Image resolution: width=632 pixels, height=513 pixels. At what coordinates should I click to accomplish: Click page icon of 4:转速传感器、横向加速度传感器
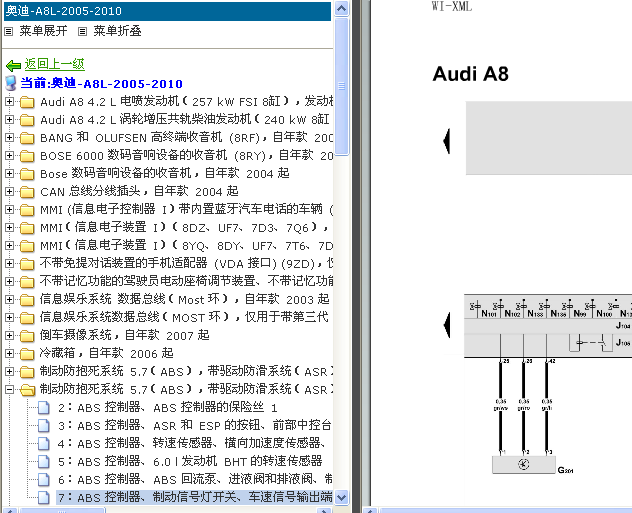(x=44, y=444)
